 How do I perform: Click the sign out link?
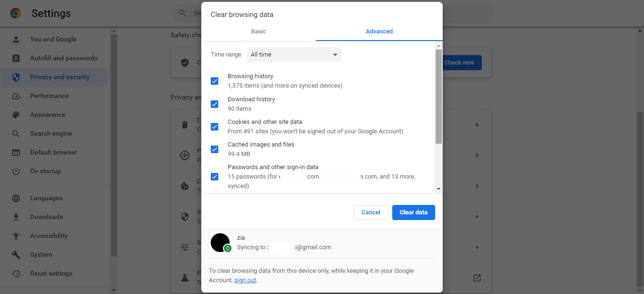[x=245, y=280]
